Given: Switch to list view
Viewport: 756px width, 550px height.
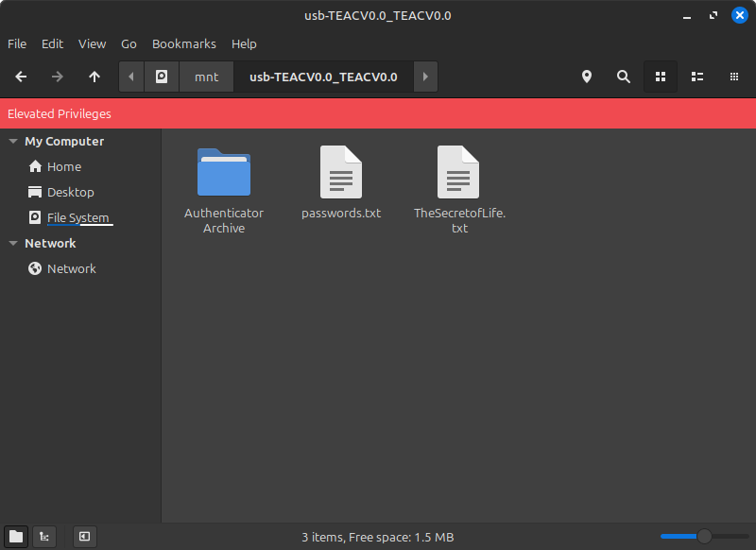Looking at the screenshot, I should coord(697,77).
